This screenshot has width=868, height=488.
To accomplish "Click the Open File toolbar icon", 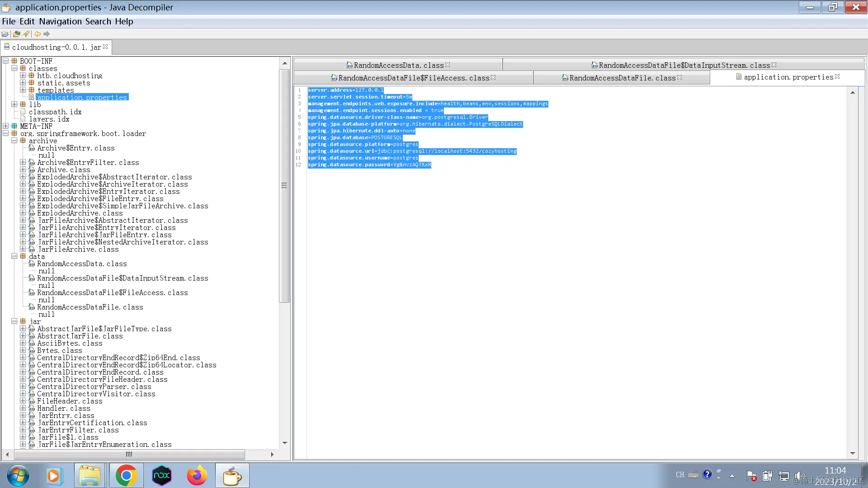I will point(5,34).
